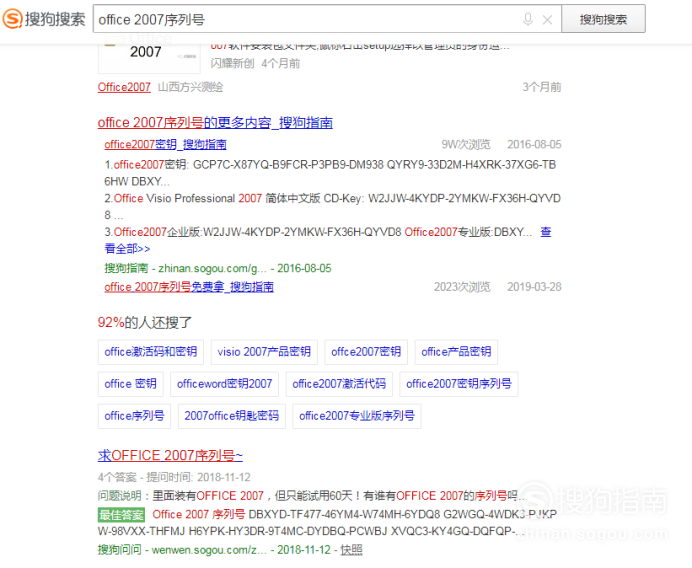Click the Sogou logo icon
Screen dimensions: 692x568
(12, 19)
